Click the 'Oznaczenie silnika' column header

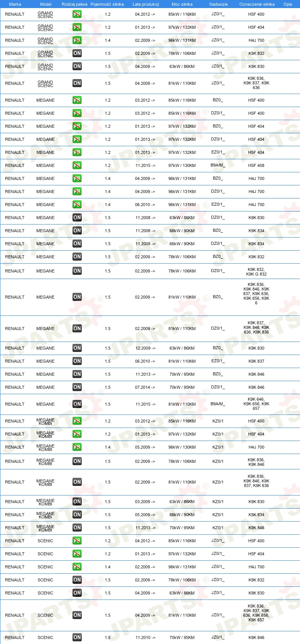(x=257, y=4)
